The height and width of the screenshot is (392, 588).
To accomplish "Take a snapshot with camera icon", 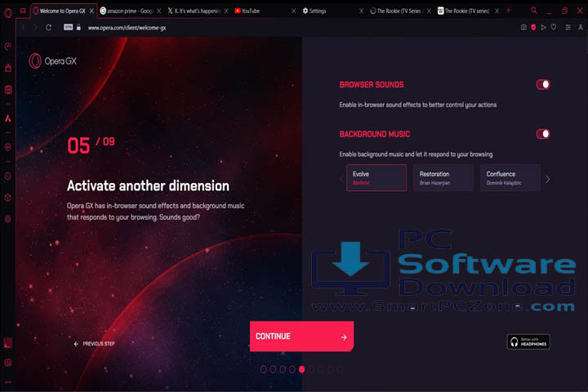I will coord(523,27).
